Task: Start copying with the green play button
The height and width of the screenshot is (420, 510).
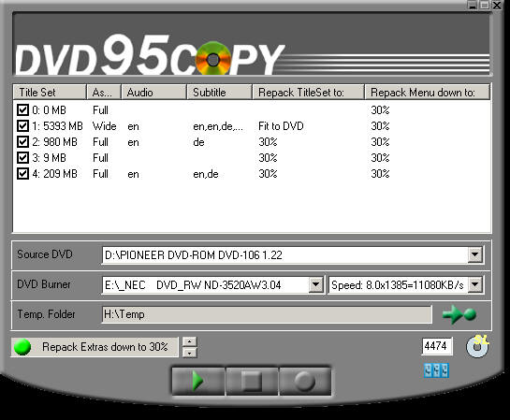Action: (197, 381)
